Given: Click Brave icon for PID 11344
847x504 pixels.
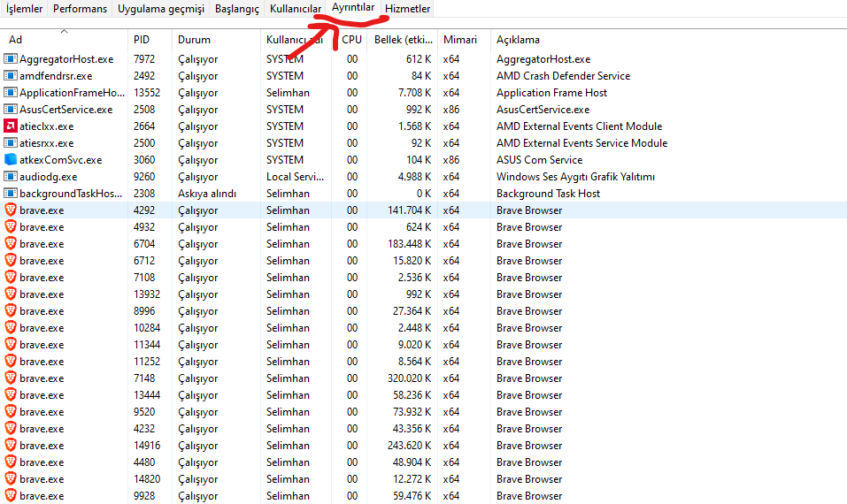Looking at the screenshot, I should (x=11, y=344).
